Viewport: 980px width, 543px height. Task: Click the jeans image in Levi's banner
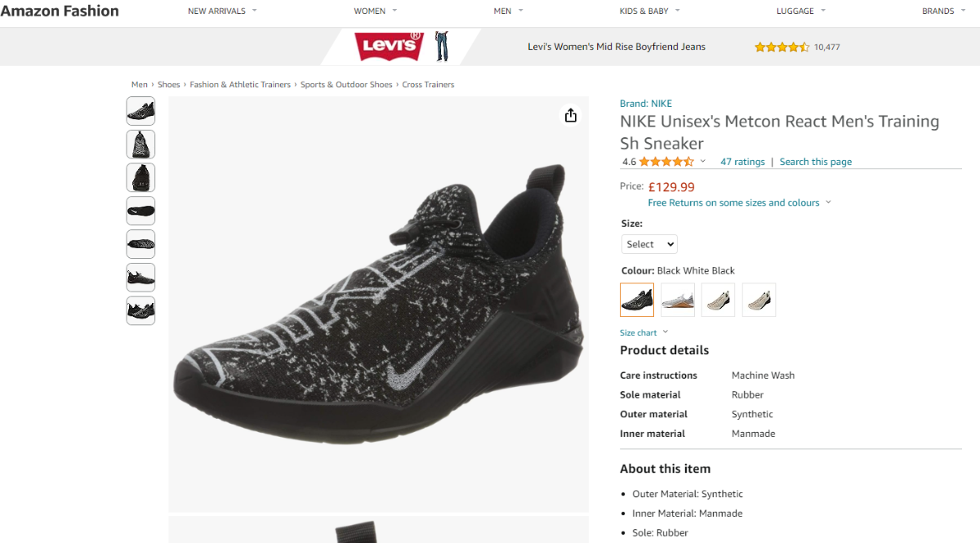(x=442, y=47)
